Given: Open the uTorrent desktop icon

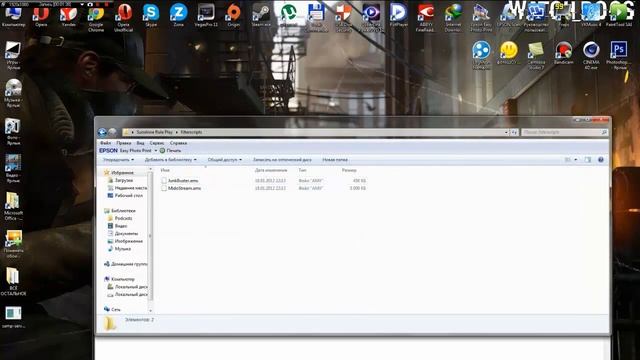Looking at the screenshot, I should coord(289,16).
